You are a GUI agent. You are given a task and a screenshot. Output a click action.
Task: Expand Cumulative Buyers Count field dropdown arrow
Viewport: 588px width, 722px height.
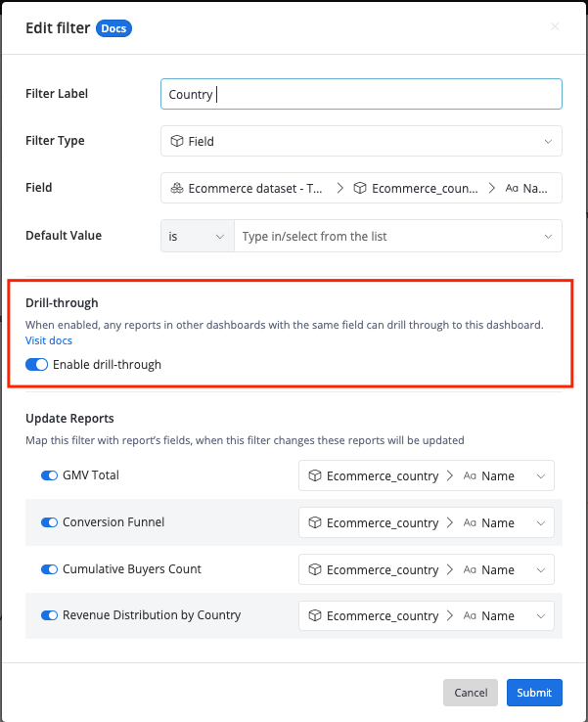coord(541,570)
